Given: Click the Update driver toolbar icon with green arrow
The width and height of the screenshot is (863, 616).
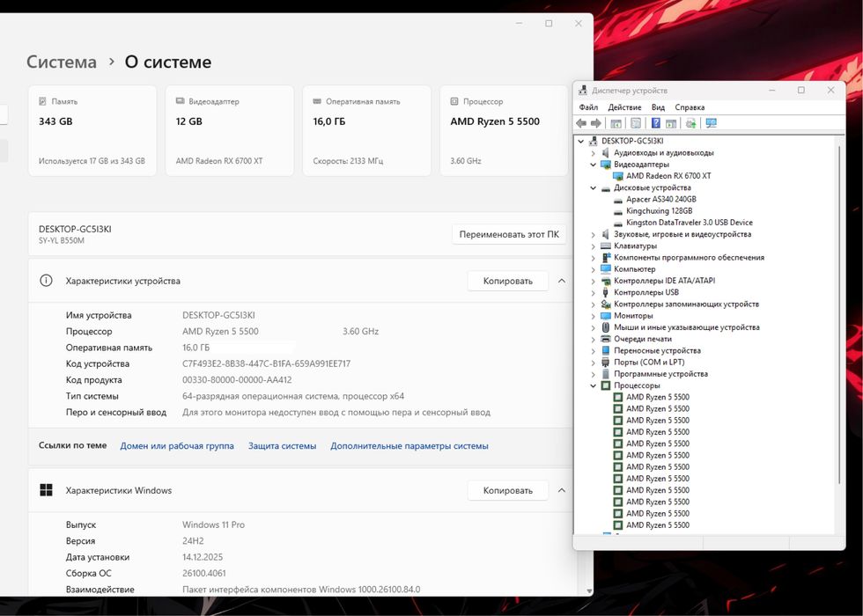Looking at the screenshot, I should [690, 123].
